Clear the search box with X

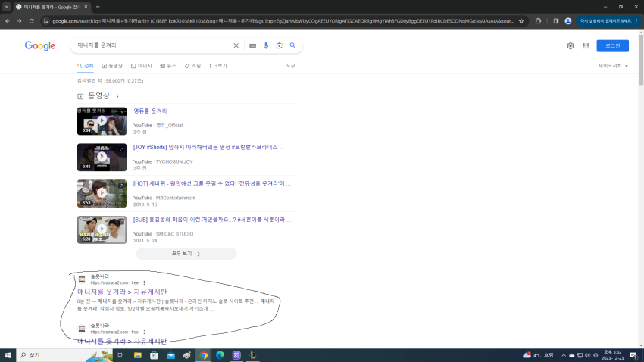pos(236,45)
